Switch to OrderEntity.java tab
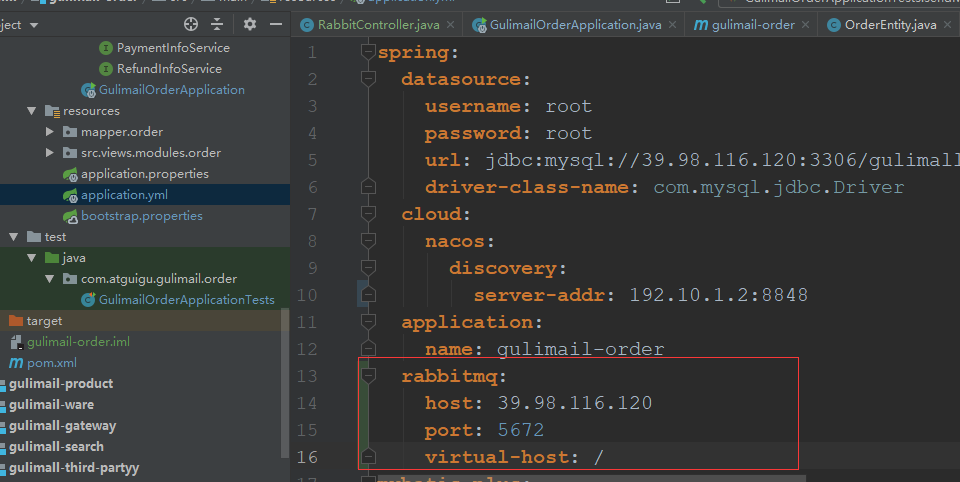The height and width of the screenshot is (482, 960). (890, 25)
